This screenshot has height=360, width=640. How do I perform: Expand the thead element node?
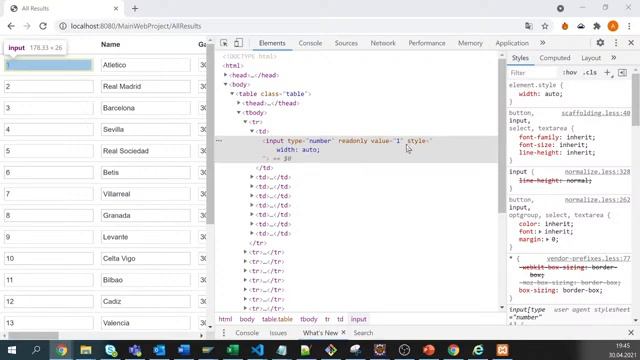(x=239, y=103)
